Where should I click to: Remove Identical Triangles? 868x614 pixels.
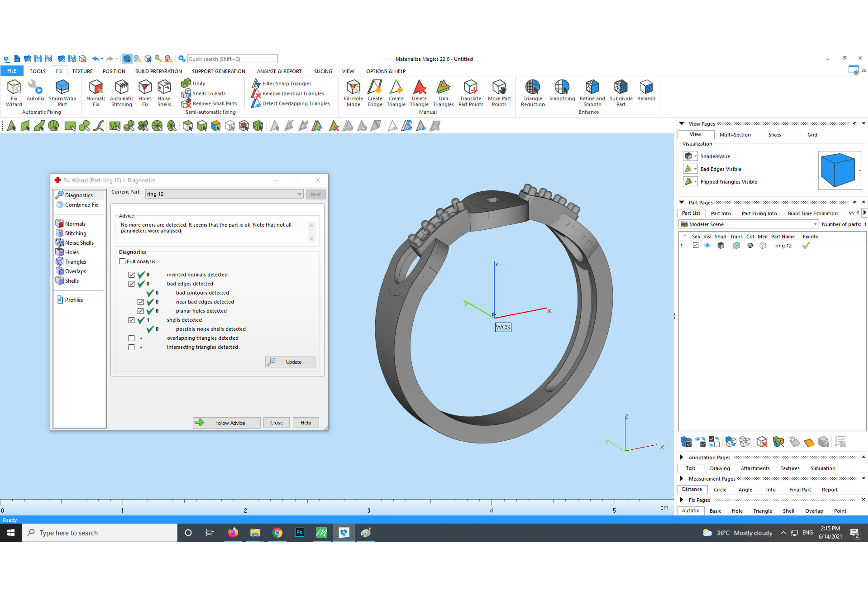coord(288,93)
